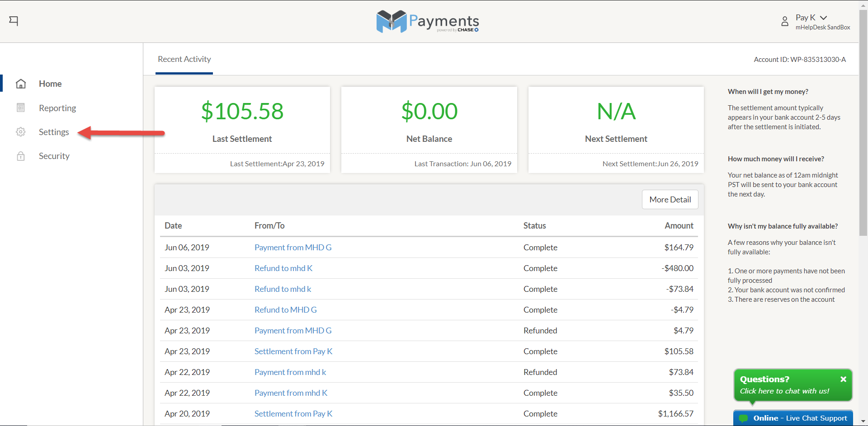The width and height of the screenshot is (868, 426).
Task: Click the More Detail button
Action: (670, 199)
